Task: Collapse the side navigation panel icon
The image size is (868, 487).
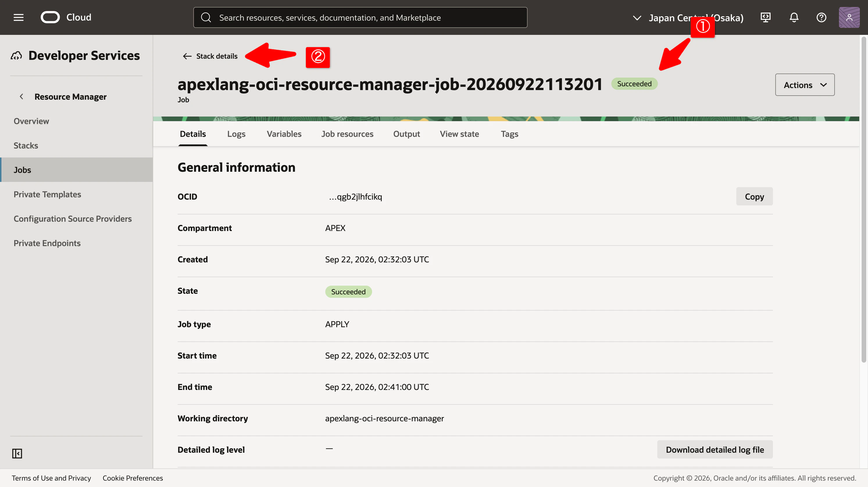Action: pyautogui.click(x=17, y=453)
